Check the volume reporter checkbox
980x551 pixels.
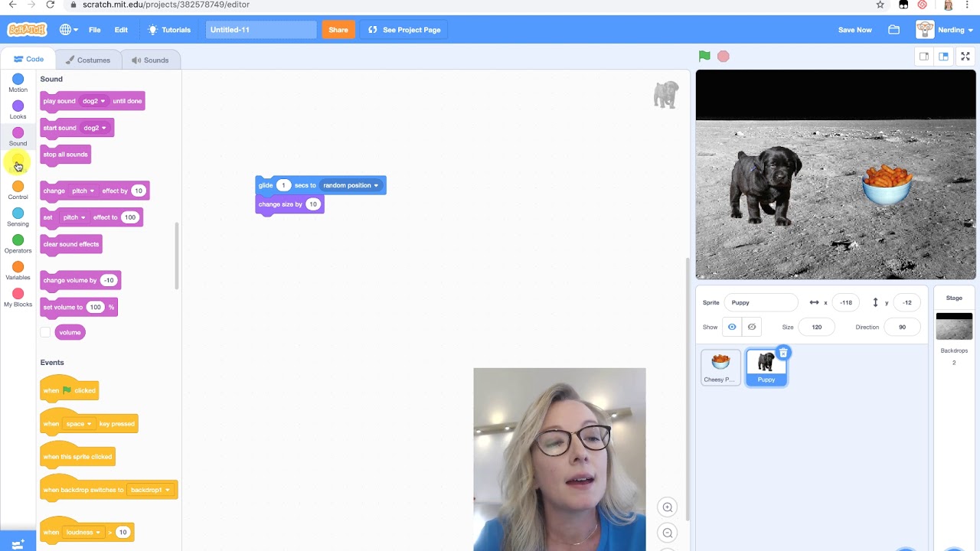click(45, 332)
